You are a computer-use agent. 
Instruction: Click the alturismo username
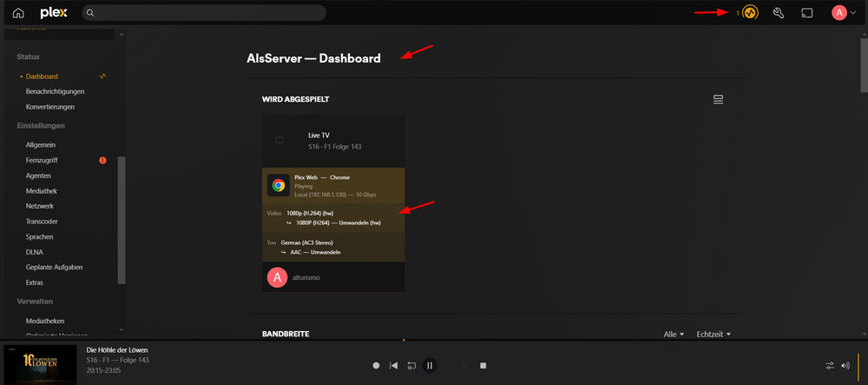pos(306,277)
